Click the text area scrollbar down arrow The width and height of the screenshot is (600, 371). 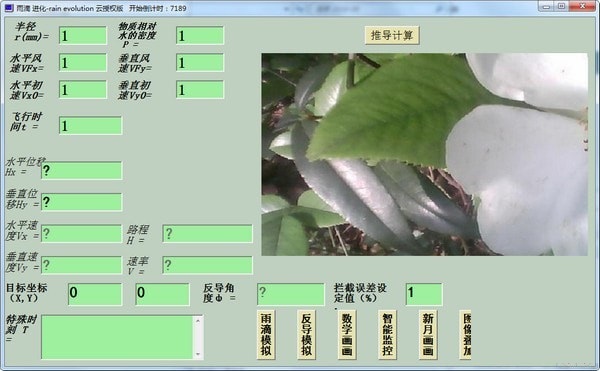pos(198,354)
